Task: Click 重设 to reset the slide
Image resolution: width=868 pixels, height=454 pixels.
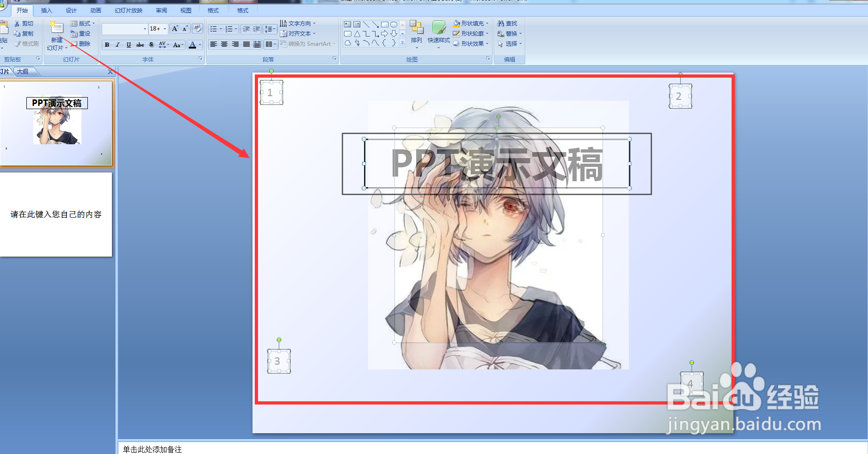Action: pyautogui.click(x=80, y=34)
